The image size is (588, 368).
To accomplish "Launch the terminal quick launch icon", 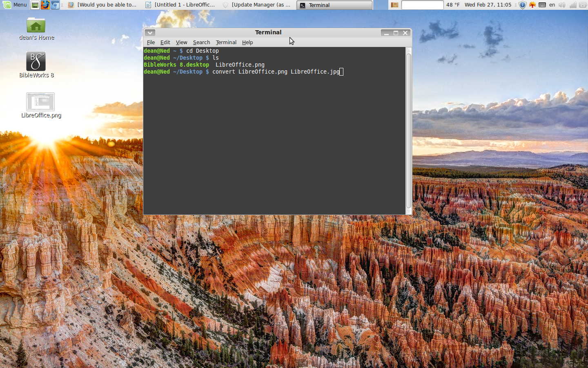I will click(35, 5).
